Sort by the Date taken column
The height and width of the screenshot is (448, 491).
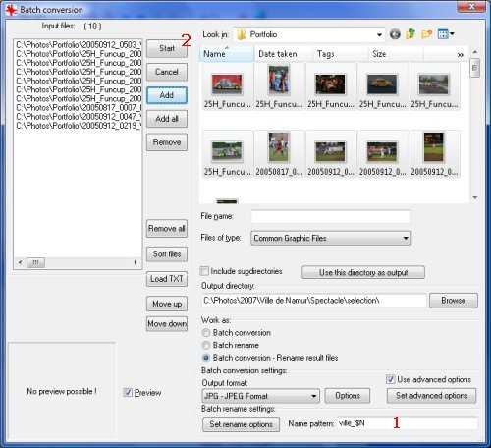283,54
